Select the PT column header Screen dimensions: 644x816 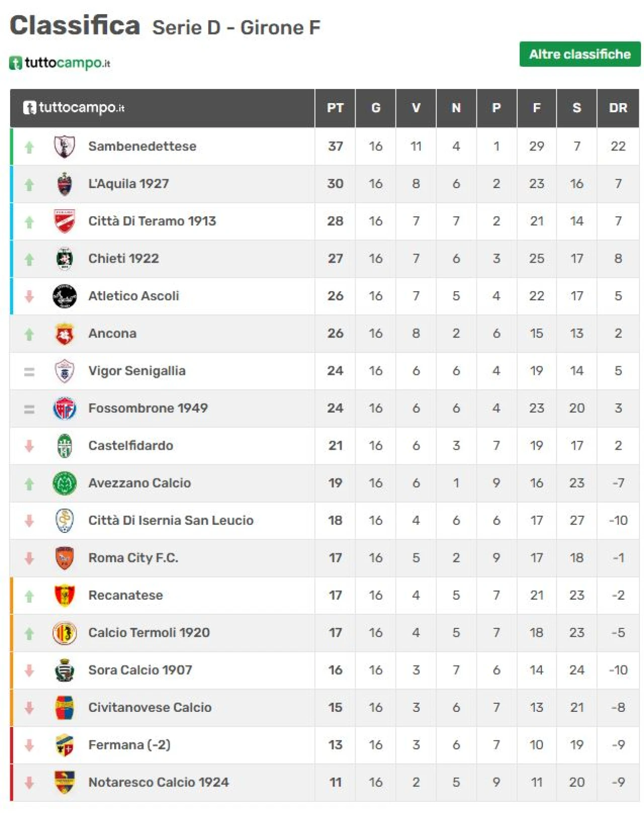click(x=335, y=108)
